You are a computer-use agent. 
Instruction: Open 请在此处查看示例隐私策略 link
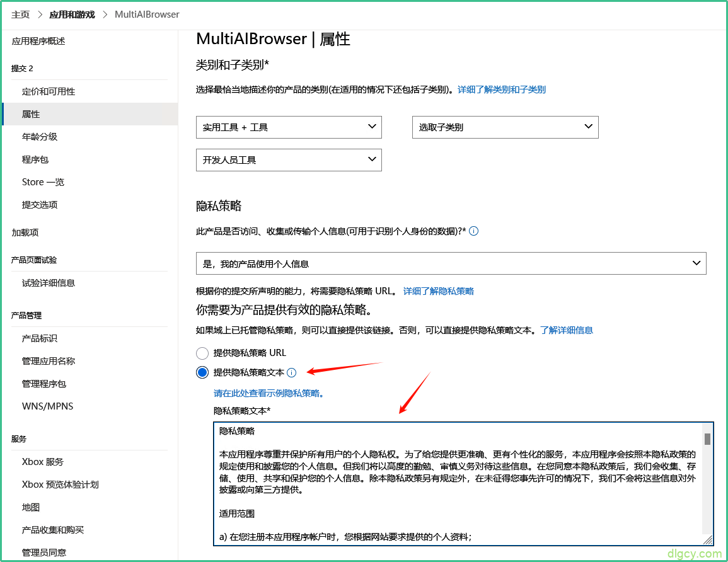click(269, 393)
